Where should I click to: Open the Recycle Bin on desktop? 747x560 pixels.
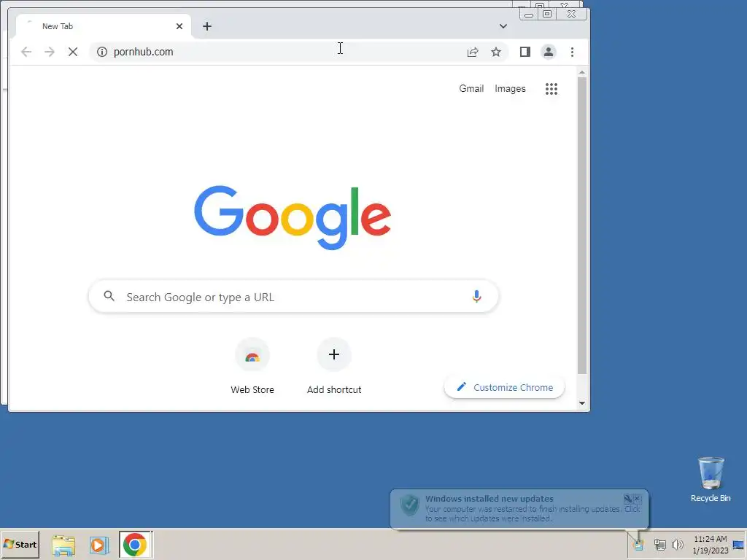(711, 479)
